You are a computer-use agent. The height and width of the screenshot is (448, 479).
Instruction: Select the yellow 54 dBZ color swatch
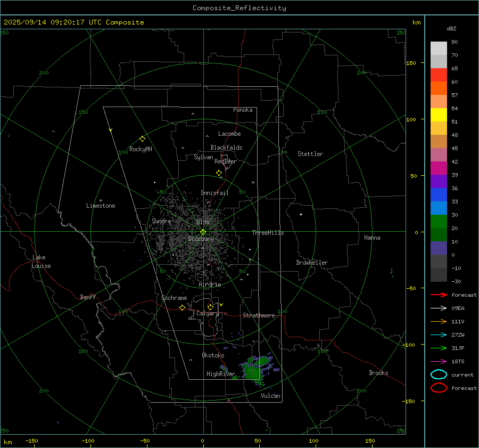point(439,115)
